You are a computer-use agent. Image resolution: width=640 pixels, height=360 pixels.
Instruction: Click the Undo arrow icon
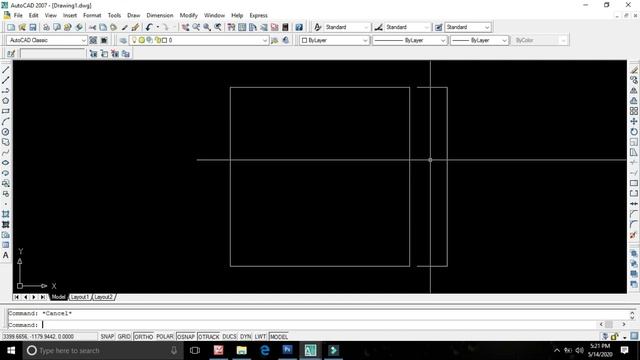point(149,27)
